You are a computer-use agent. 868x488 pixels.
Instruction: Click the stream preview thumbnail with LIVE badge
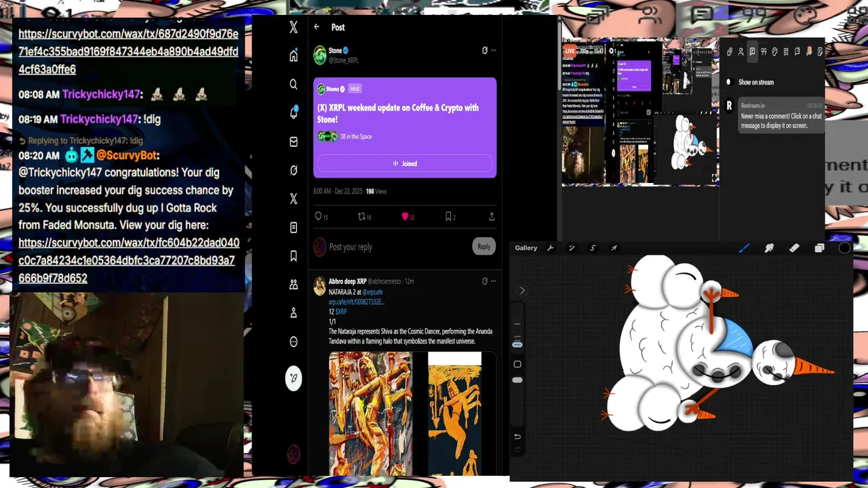click(x=640, y=112)
